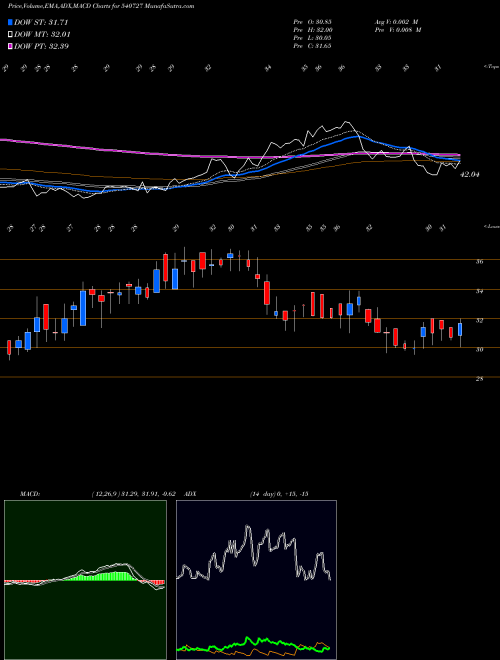Click the last blue candlestick on the price chart
Screen dimensions: 500x660
coord(460,329)
